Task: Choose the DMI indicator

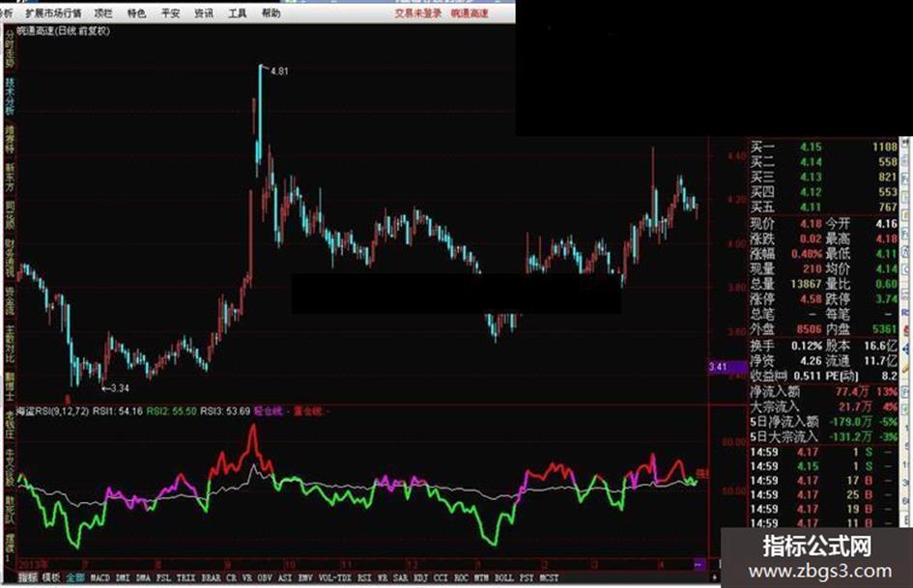Action: (x=123, y=577)
